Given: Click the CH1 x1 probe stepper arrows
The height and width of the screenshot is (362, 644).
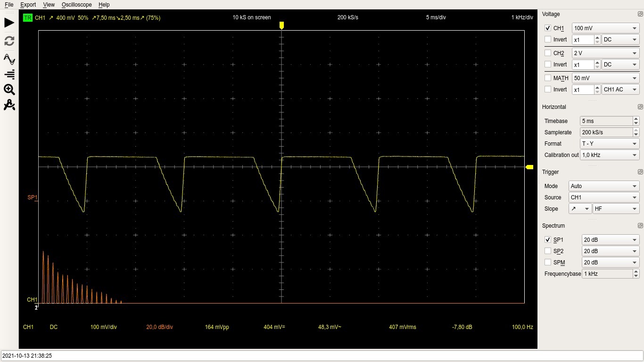Looking at the screenshot, I should point(597,40).
